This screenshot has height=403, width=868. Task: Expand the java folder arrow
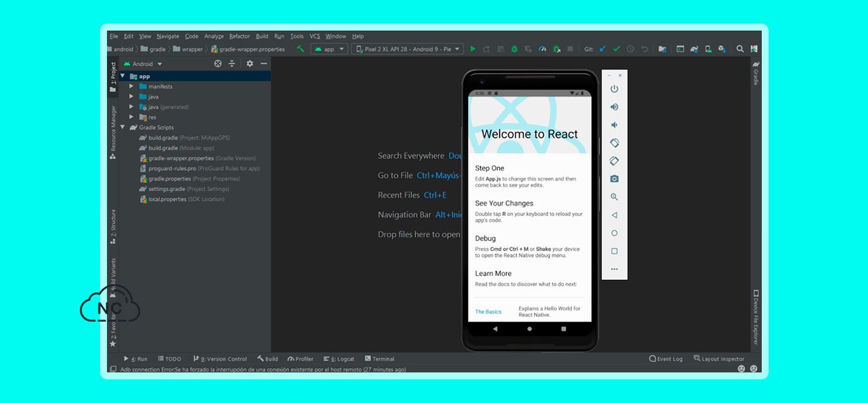point(132,97)
